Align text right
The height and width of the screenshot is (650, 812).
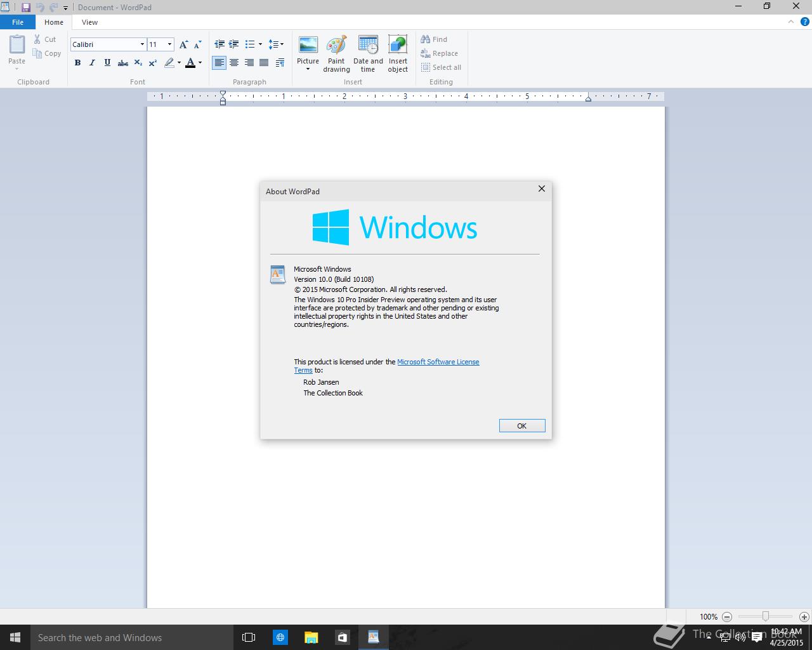pos(249,63)
